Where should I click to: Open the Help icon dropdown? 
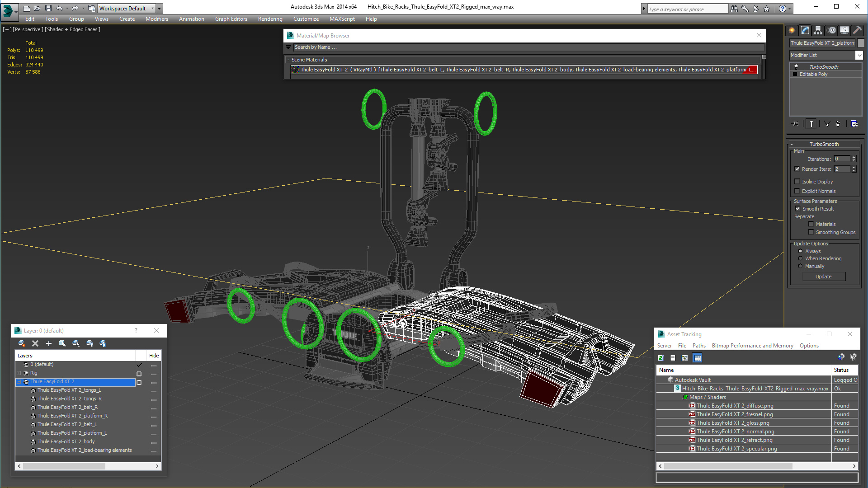click(x=790, y=9)
